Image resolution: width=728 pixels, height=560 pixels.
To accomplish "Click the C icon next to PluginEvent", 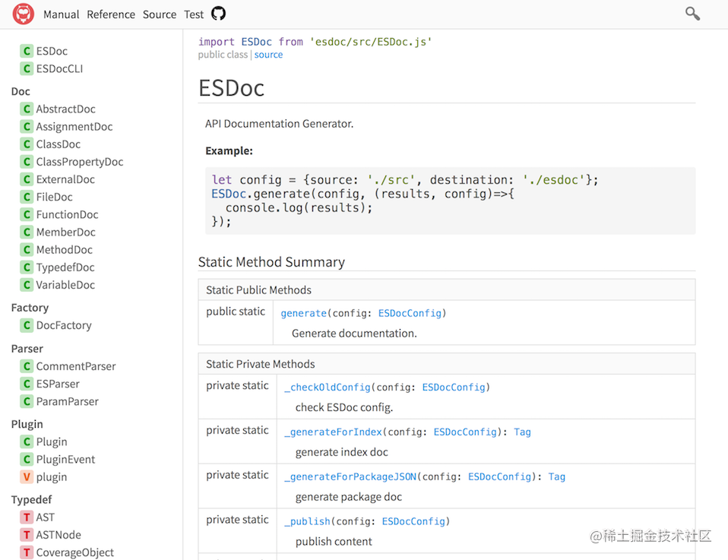I will click(x=27, y=460).
